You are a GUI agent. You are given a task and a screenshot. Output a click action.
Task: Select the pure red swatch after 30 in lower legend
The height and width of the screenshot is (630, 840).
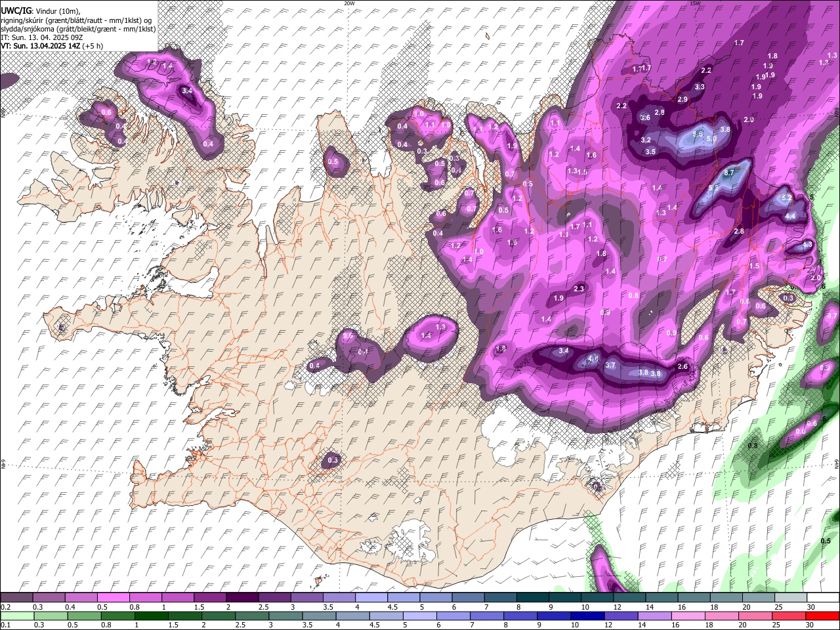pyautogui.click(x=822, y=616)
